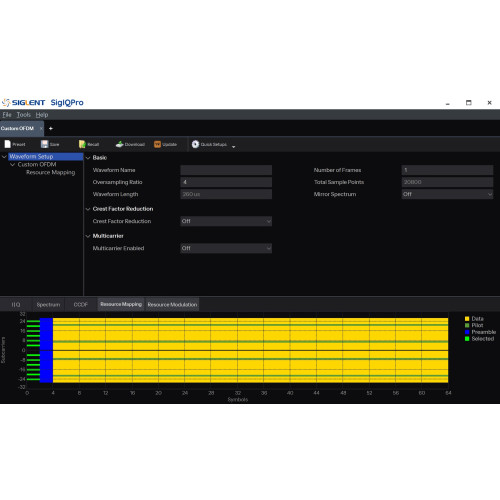Switch to the Spectrum tab
Viewport: 500px width, 500px height.
pos(48,304)
